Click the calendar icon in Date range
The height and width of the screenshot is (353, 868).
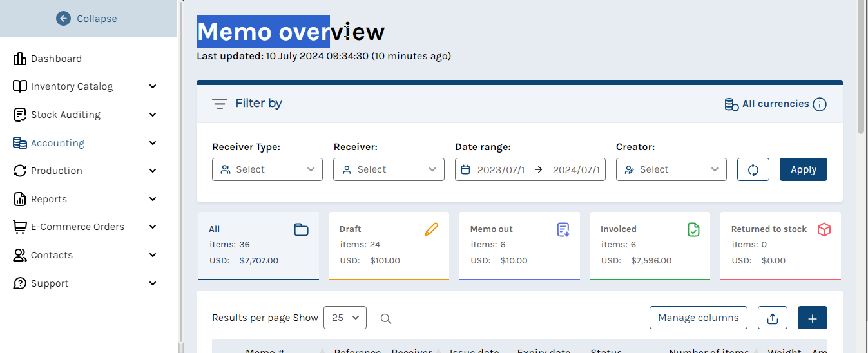466,170
